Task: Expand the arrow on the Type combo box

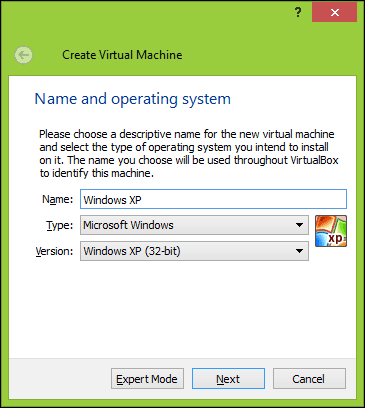Action: point(299,225)
